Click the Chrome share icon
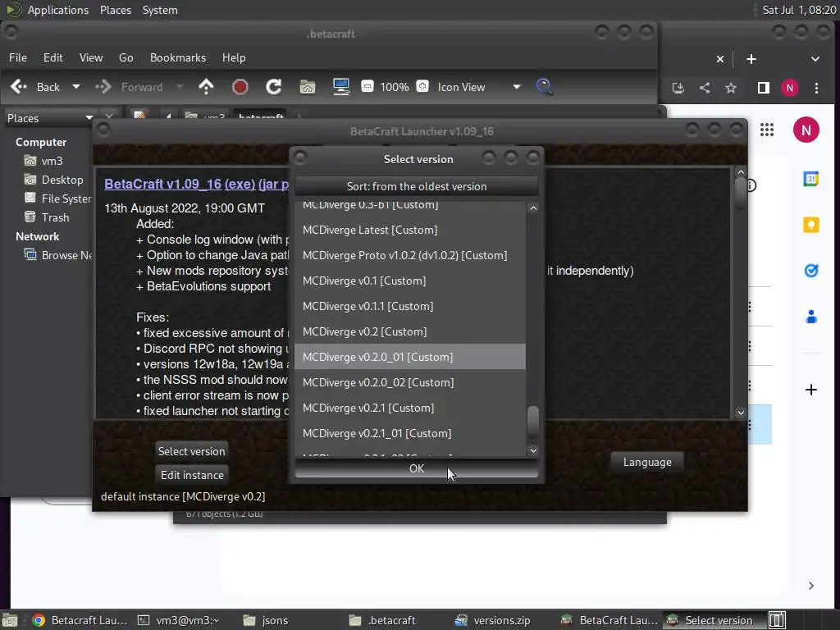Viewport: 840px width, 630px height. click(x=705, y=88)
